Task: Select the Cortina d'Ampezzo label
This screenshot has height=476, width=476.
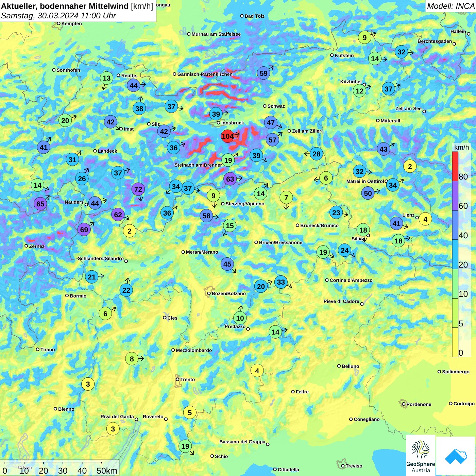Action: point(351,280)
